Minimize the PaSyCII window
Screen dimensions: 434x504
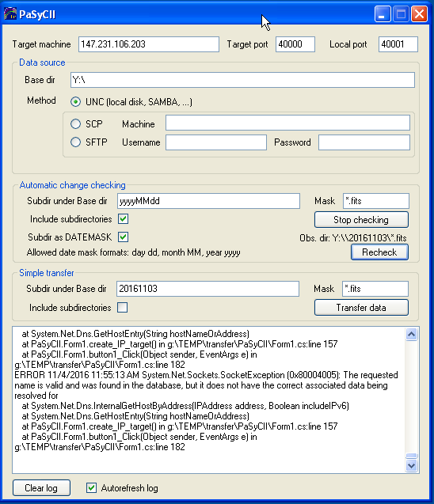pyautogui.click(x=383, y=14)
